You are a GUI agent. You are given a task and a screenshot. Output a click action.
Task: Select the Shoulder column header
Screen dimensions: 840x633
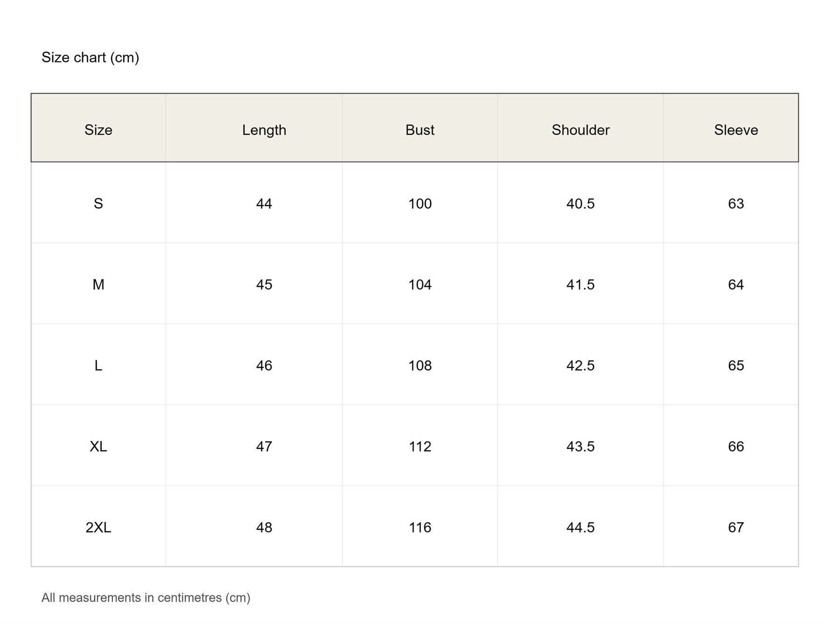[x=581, y=128]
